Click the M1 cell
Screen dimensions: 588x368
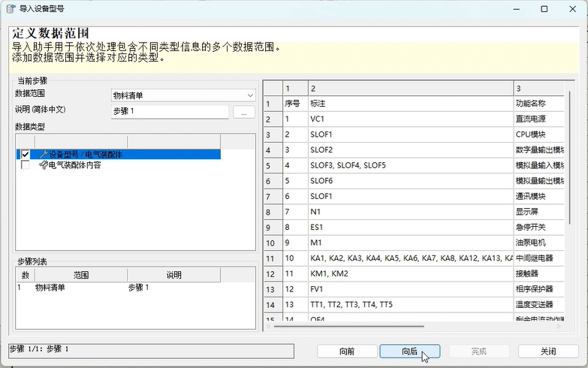pos(411,243)
